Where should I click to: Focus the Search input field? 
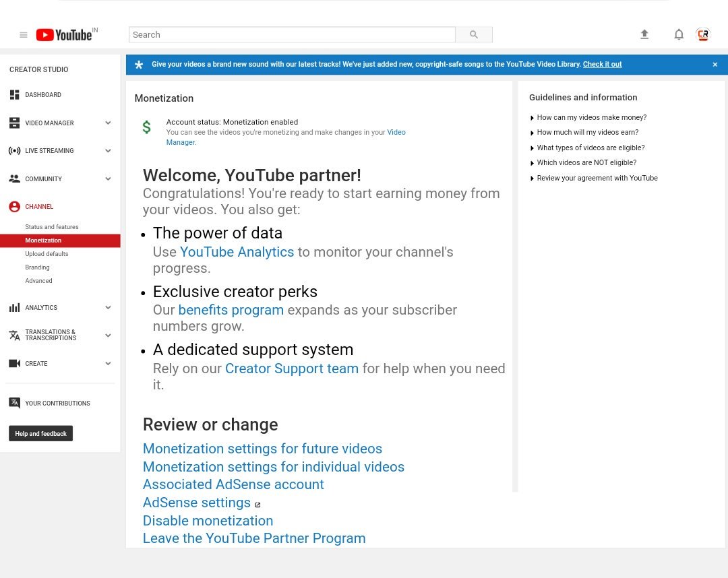coord(292,34)
